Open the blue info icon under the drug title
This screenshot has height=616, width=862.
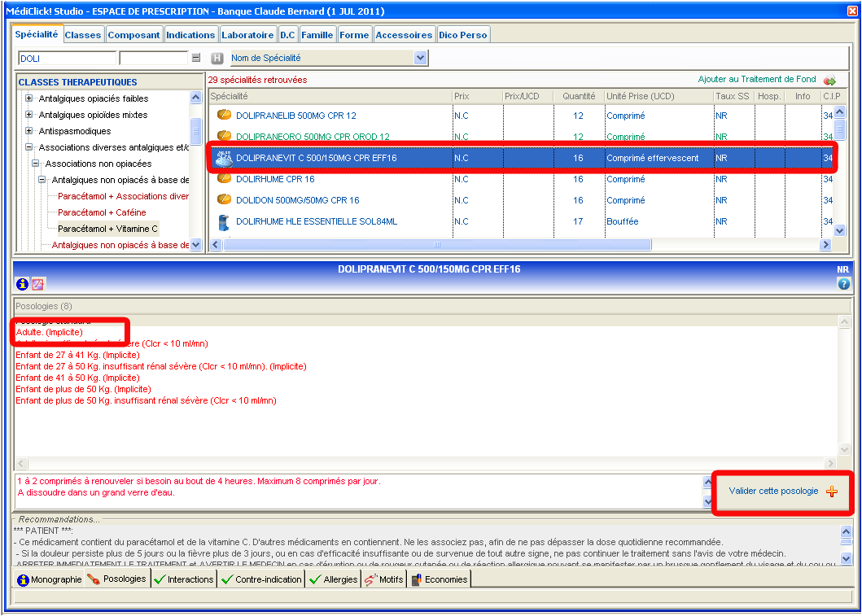pos(23,284)
